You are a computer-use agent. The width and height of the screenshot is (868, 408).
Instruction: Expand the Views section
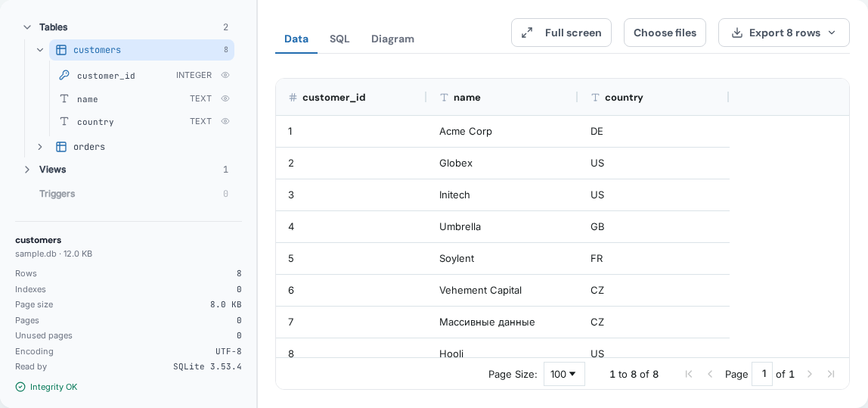point(27,170)
